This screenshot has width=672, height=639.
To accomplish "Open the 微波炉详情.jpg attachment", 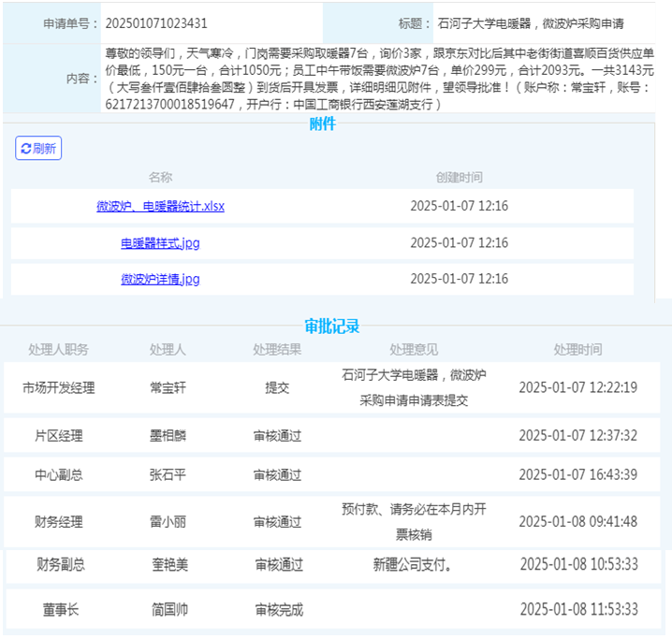I will pos(160,279).
